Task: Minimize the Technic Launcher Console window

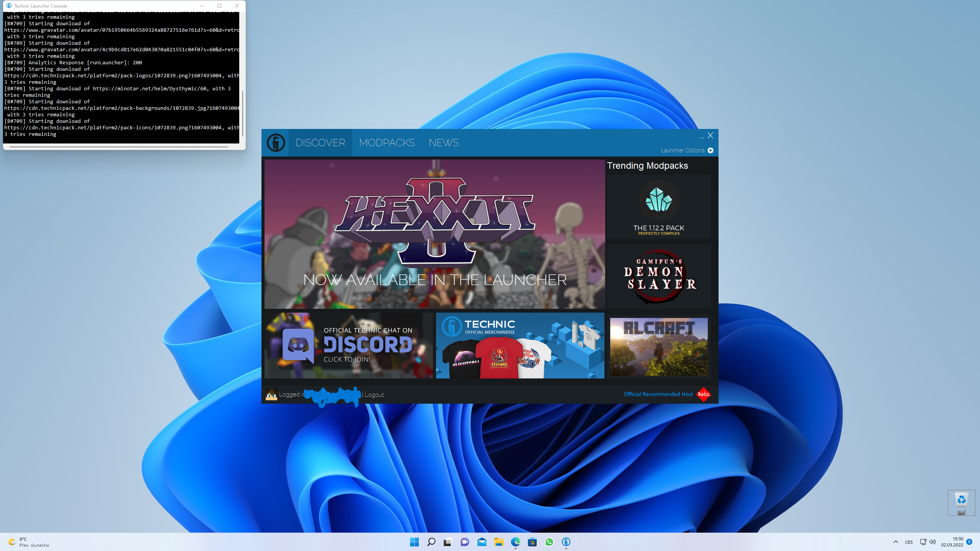Action: 202,6
